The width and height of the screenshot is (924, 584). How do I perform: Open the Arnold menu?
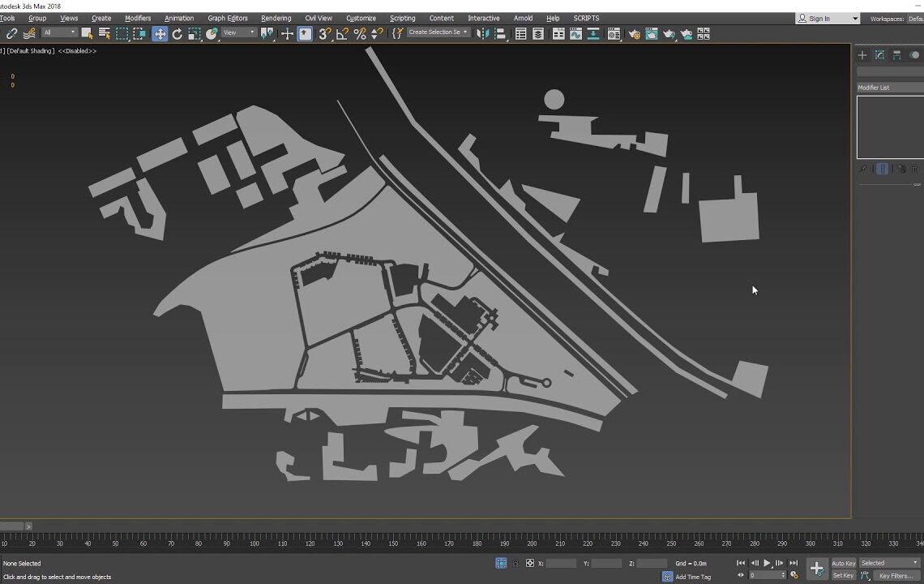pyautogui.click(x=523, y=18)
